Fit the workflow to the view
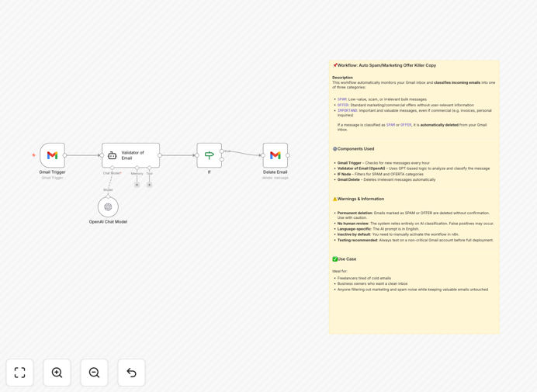The image size is (537, 392). pos(20,373)
